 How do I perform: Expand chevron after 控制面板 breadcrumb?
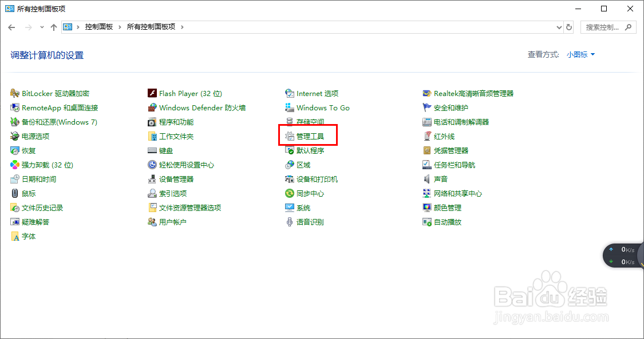[120, 27]
